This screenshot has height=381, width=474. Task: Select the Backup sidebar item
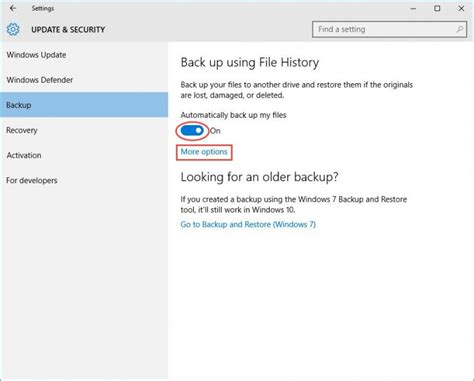pyautogui.click(x=84, y=105)
